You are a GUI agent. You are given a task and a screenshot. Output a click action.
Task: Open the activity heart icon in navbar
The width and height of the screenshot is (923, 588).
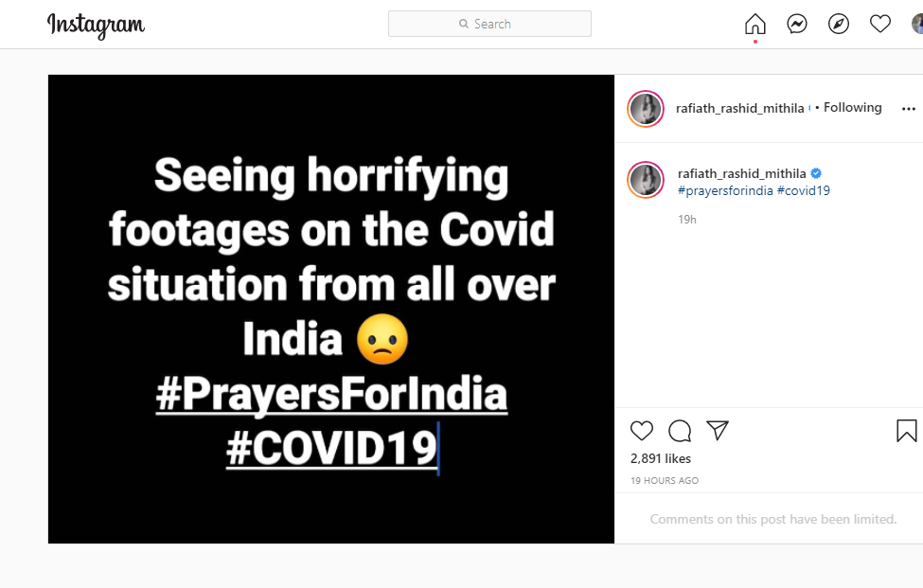point(880,25)
